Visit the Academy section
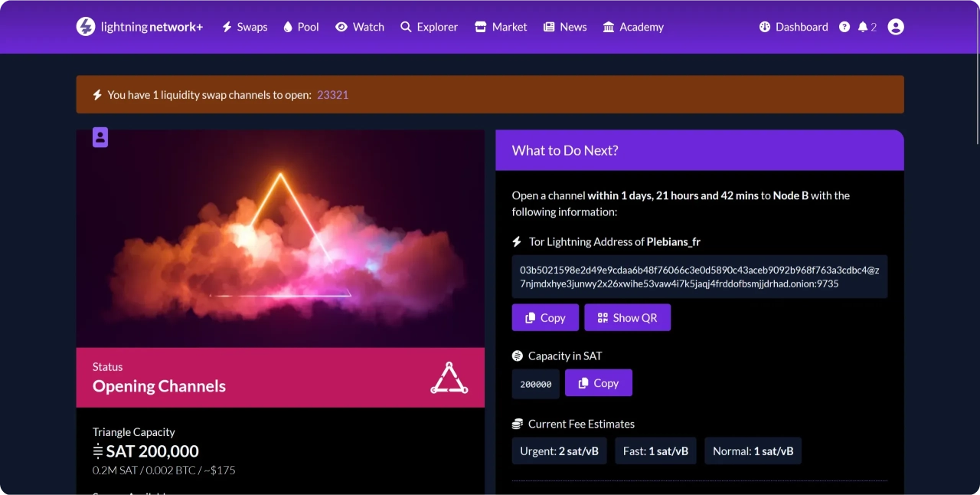Screen dimensions: 980x495 [633, 27]
